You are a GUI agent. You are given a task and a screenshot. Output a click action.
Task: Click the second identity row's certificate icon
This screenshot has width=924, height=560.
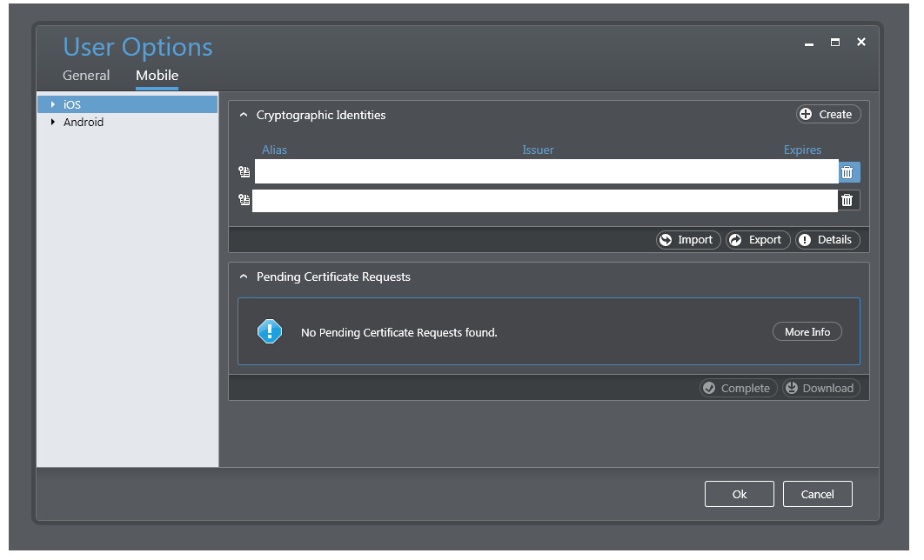coord(244,200)
